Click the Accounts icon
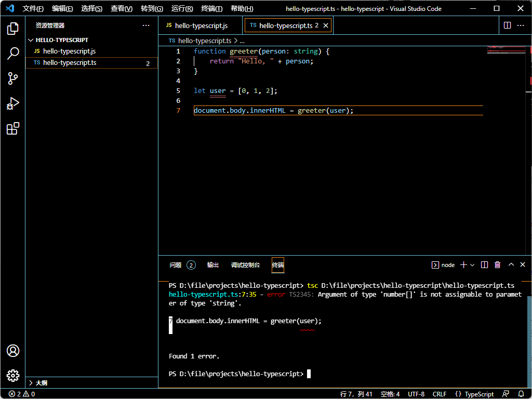Screen dimensions: 532x399 click(13, 351)
